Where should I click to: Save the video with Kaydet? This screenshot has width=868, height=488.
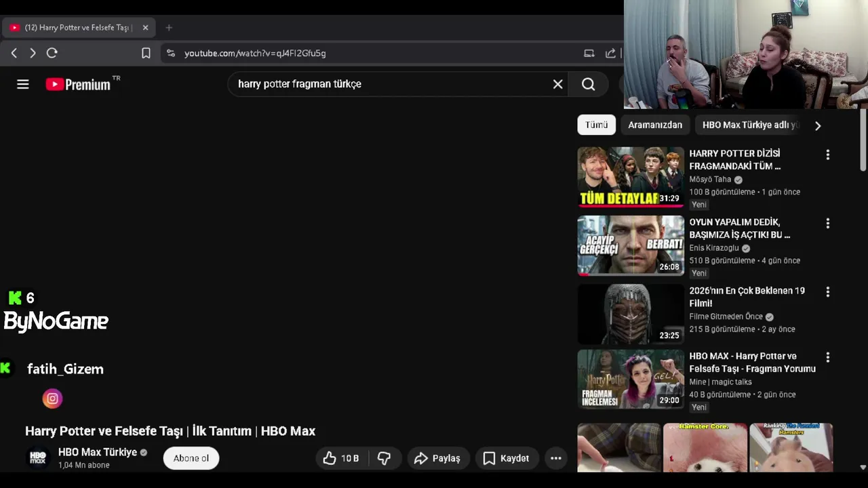click(x=506, y=458)
